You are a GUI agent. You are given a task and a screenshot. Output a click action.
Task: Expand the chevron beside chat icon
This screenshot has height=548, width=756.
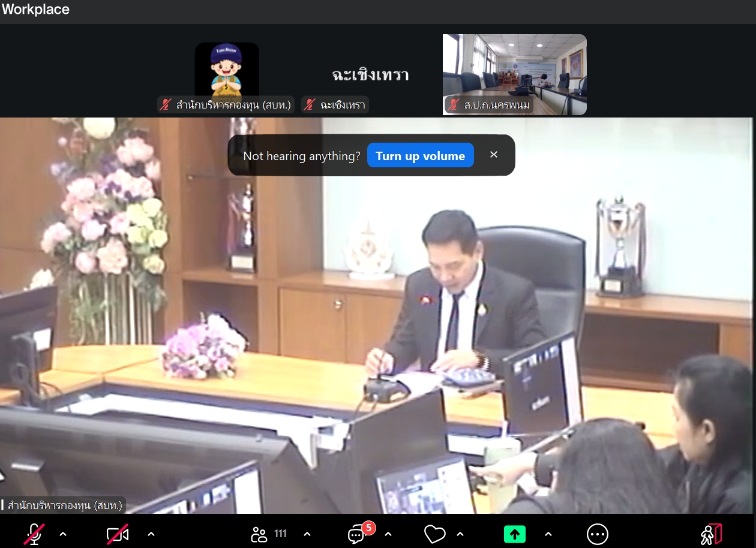click(x=388, y=534)
